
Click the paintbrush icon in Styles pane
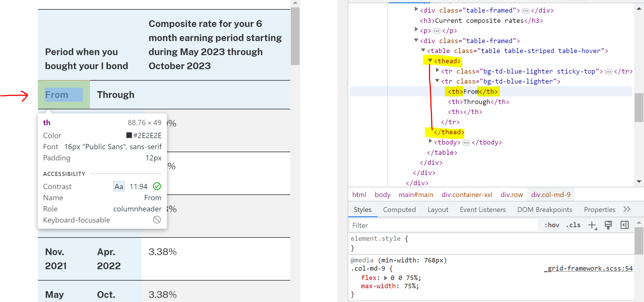pyautogui.click(x=608, y=225)
